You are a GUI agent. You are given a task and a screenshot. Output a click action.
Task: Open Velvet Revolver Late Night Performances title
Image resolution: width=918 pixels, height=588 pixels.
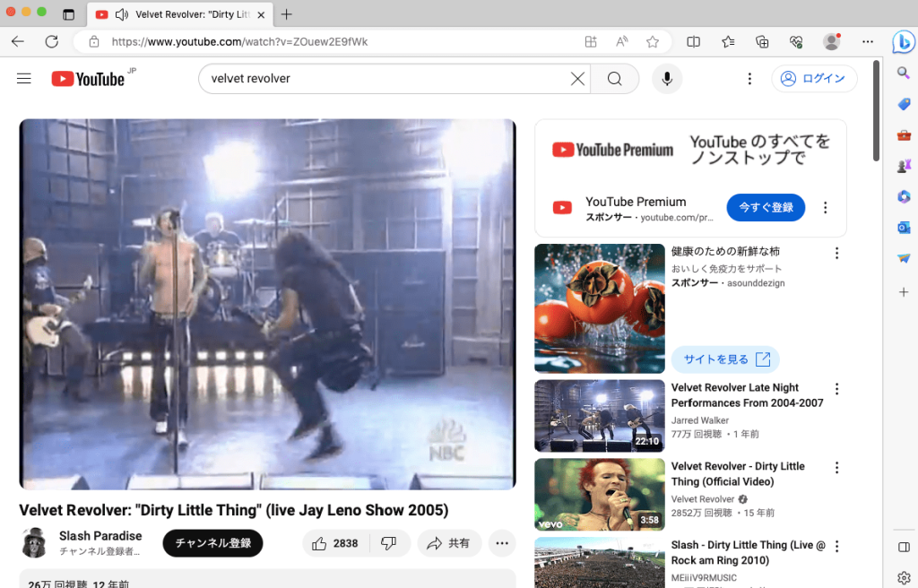click(x=747, y=395)
